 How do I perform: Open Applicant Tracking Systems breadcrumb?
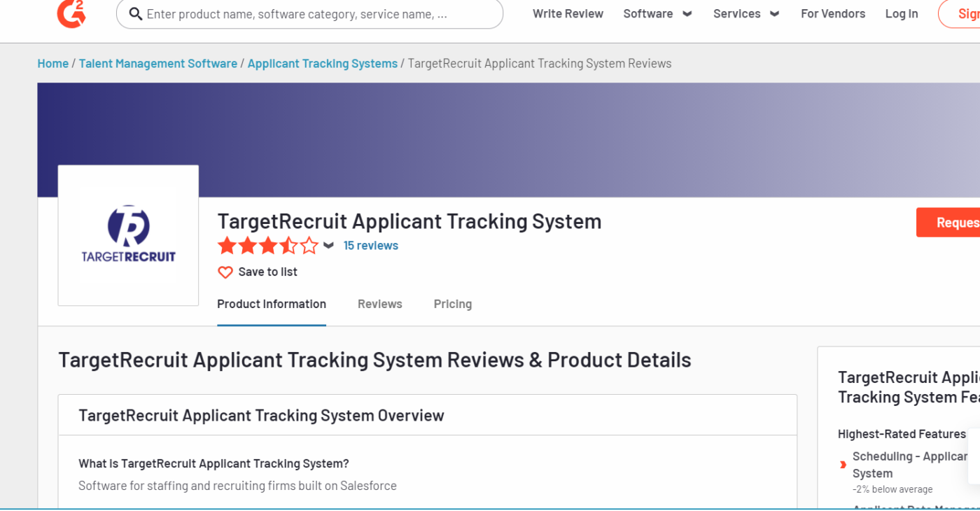tap(323, 64)
